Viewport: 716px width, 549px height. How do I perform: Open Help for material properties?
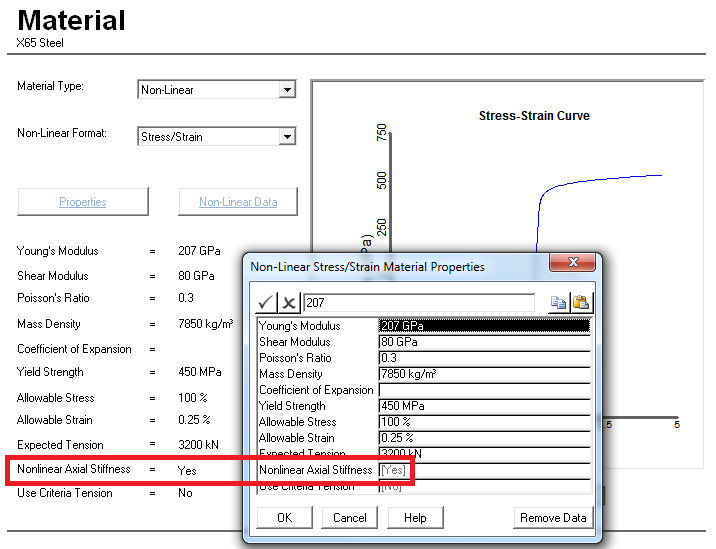[415, 518]
